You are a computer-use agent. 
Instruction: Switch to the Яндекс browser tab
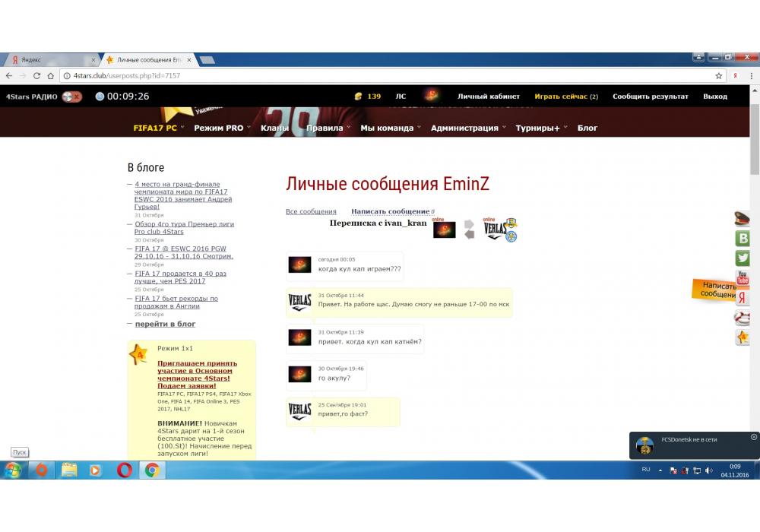[x=49, y=59]
